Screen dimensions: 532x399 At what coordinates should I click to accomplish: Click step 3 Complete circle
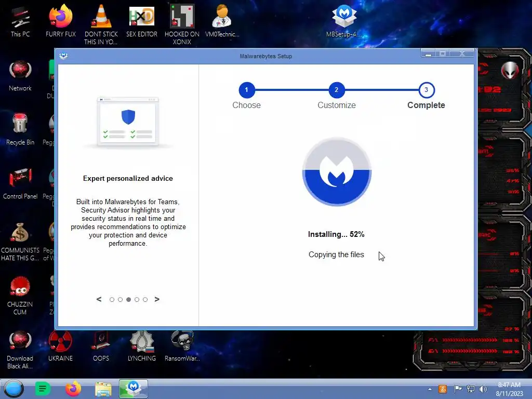coord(427,90)
